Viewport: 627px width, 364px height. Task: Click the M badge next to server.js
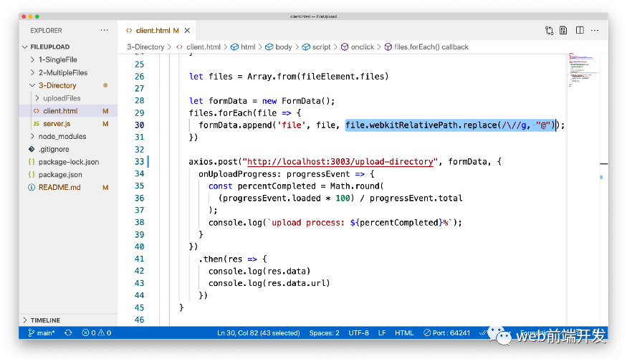105,123
